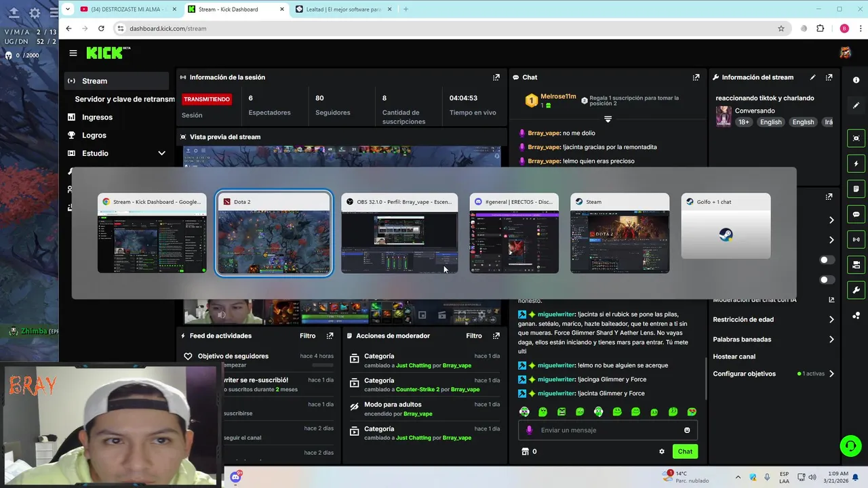This screenshot has height=488, width=868.
Task: Click the Kick shop icon below chat
Action: [524, 451]
